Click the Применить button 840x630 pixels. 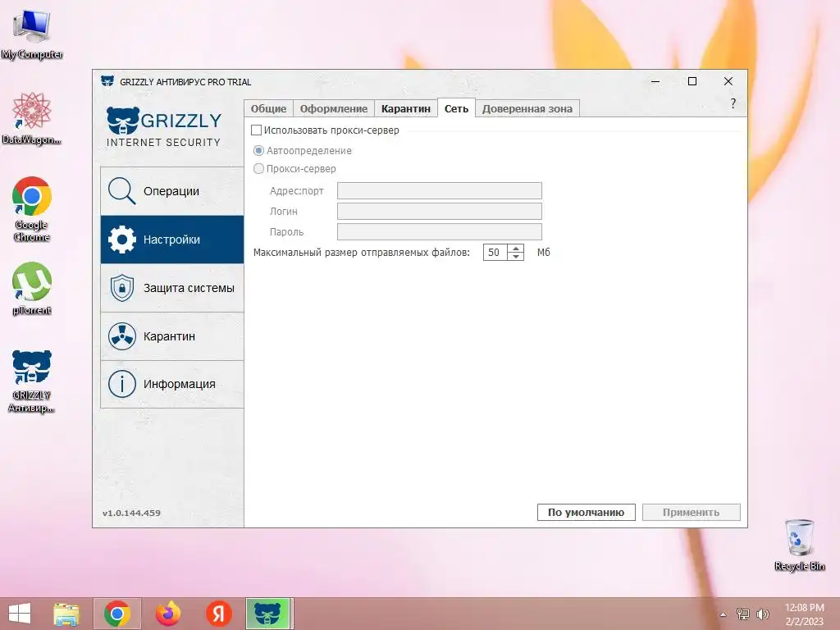pos(691,512)
